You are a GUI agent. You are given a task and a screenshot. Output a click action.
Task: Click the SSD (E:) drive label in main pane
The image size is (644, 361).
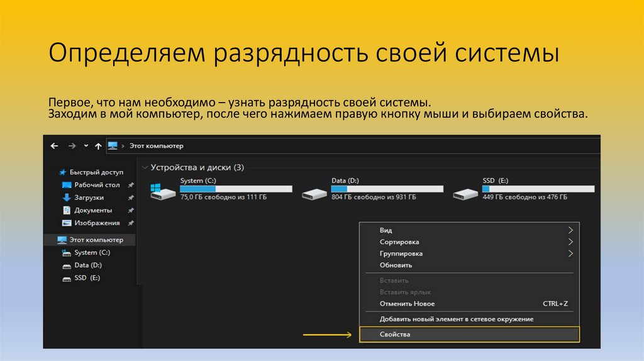tap(496, 181)
